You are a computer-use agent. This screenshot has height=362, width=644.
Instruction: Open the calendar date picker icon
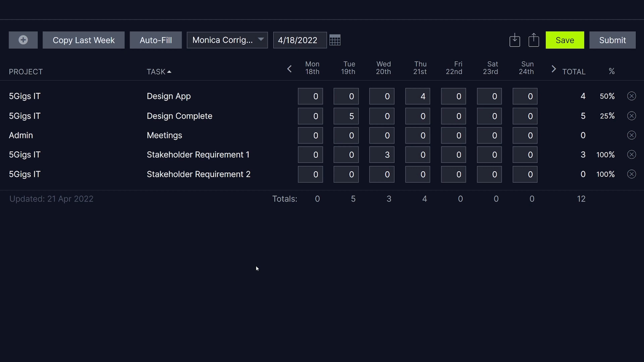pyautogui.click(x=335, y=40)
